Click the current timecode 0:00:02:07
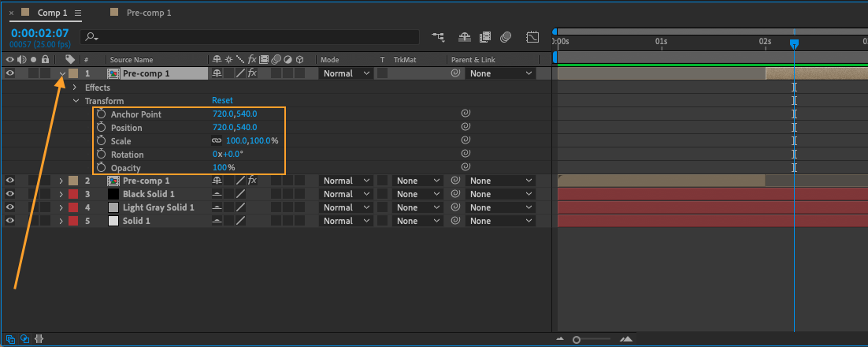The height and width of the screenshot is (347, 868). tap(39, 33)
